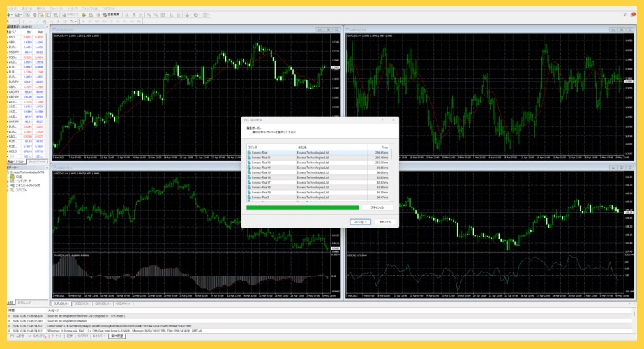Open the new chart dropdown arrow
This screenshot has width=644, height=349.
point(12,14)
